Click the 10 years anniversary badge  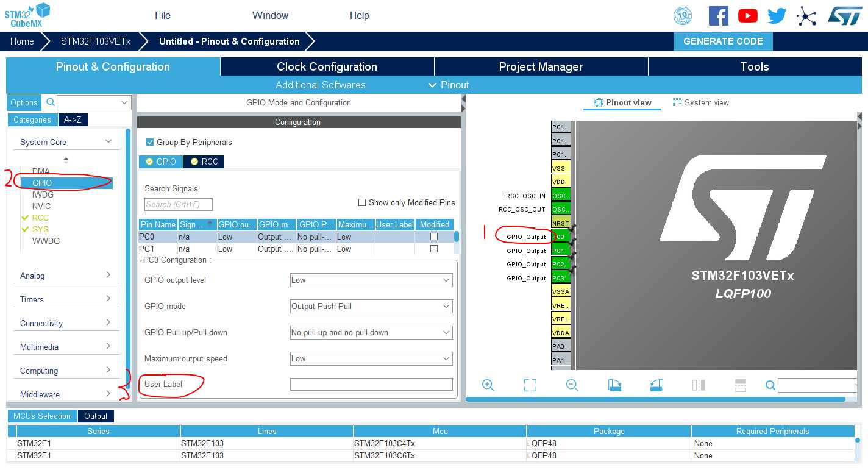pos(683,16)
